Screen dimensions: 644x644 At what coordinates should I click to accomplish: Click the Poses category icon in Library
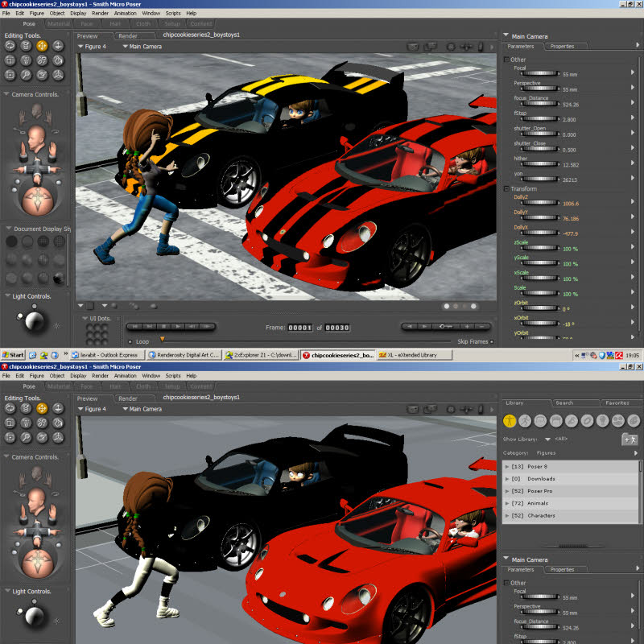click(x=525, y=420)
